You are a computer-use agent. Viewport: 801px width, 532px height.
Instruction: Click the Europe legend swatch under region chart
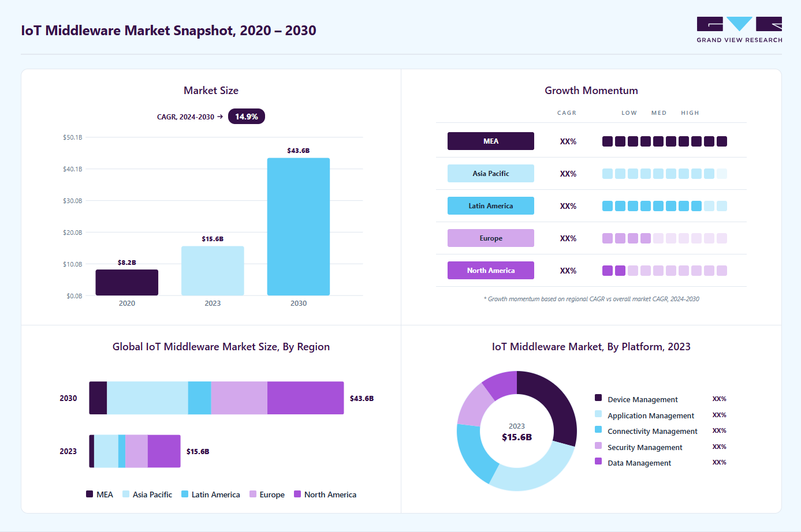click(x=253, y=494)
